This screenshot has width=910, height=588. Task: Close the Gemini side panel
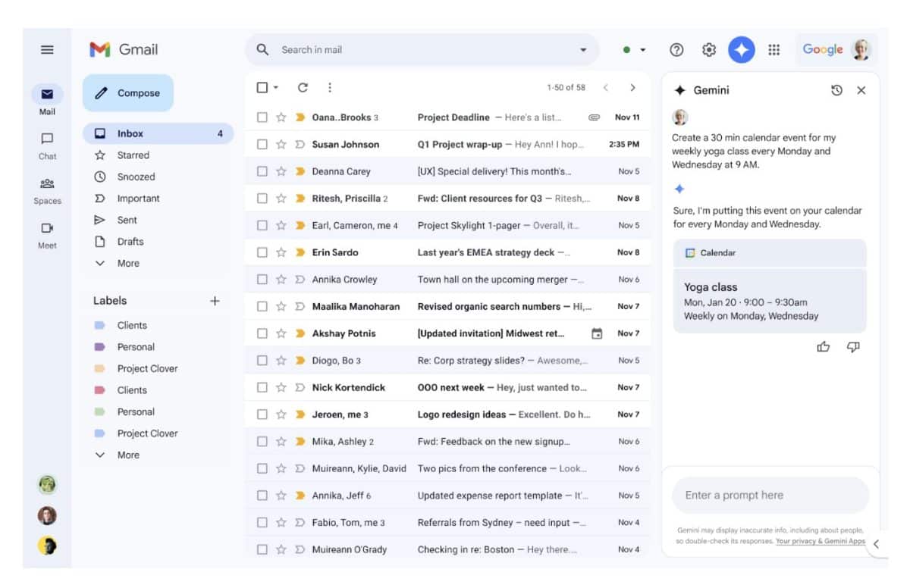861,90
